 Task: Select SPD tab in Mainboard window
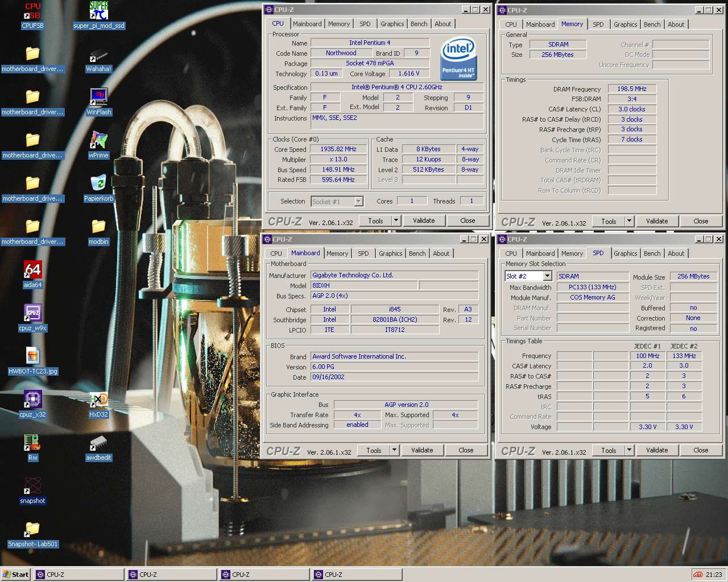coord(363,253)
